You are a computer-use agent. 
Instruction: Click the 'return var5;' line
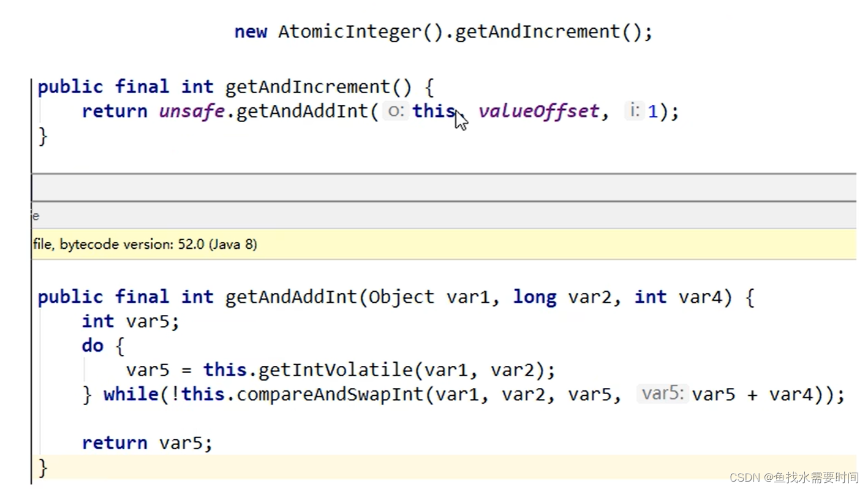147,443
